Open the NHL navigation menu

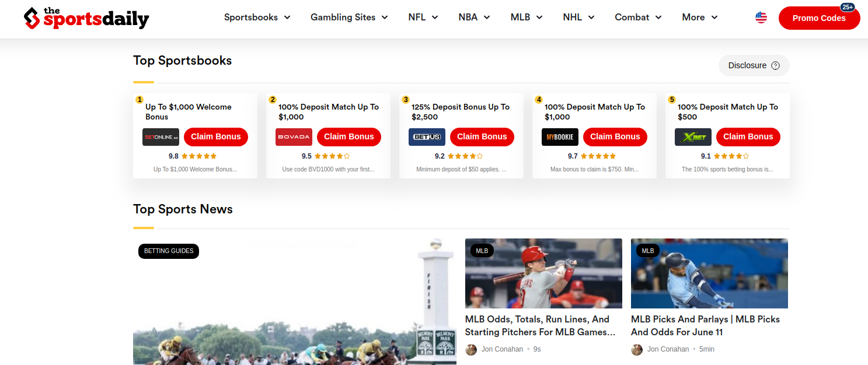578,17
